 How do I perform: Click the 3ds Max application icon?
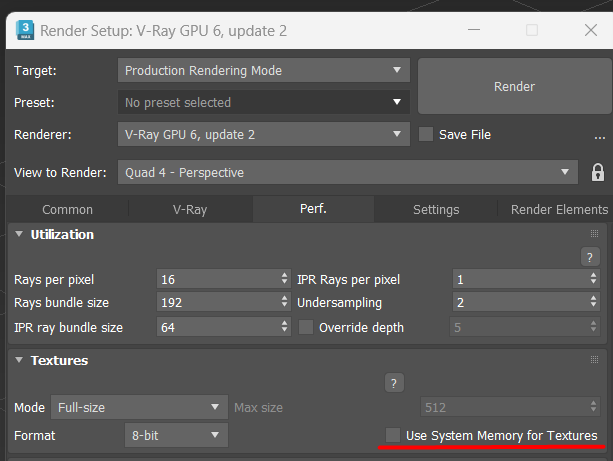click(x=25, y=30)
